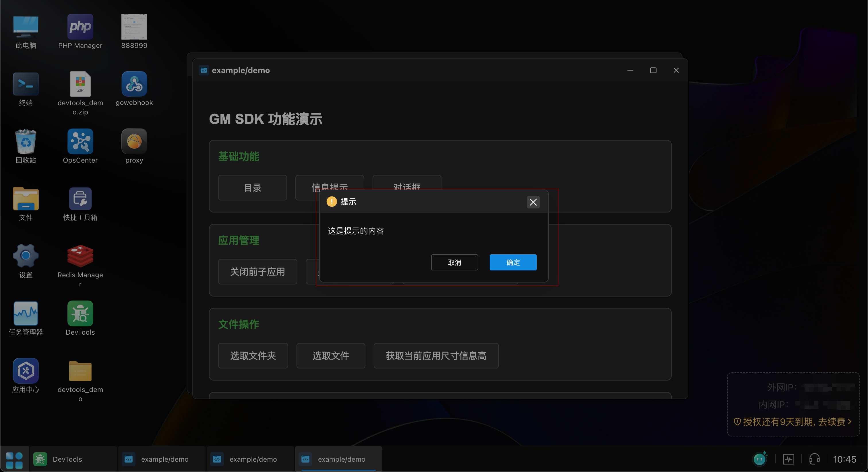Click the 选取文件夹 button
Image resolution: width=868 pixels, height=472 pixels.
click(x=253, y=356)
